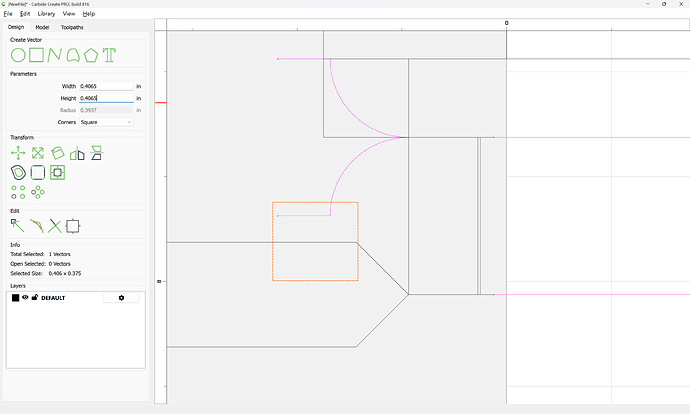
Task: Switch to the Model tab
Action: [x=42, y=27]
